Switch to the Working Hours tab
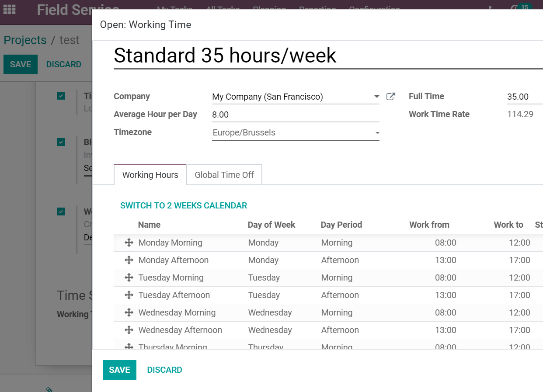 (x=150, y=175)
